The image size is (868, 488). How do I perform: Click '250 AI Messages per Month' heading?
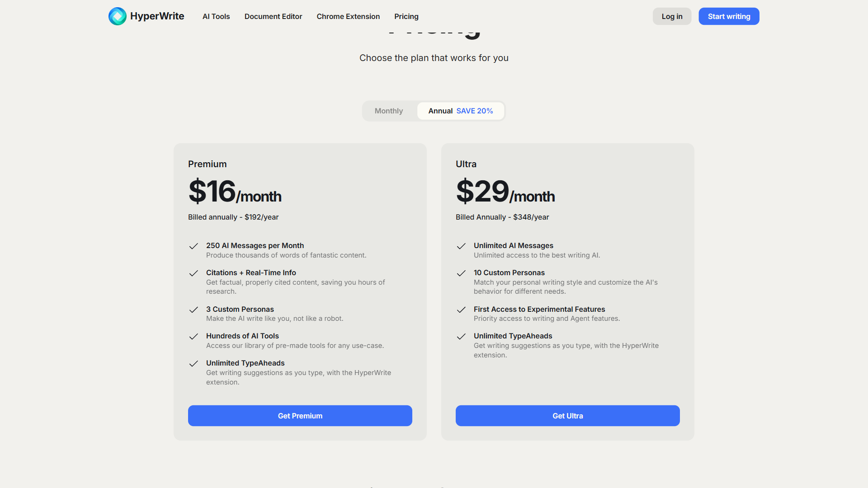[255, 246]
